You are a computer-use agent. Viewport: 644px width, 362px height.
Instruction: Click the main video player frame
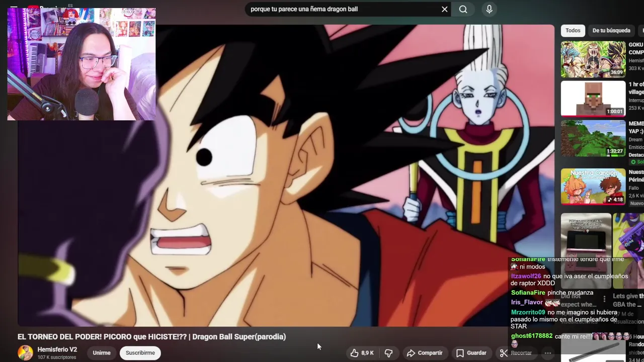click(x=286, y=175)
